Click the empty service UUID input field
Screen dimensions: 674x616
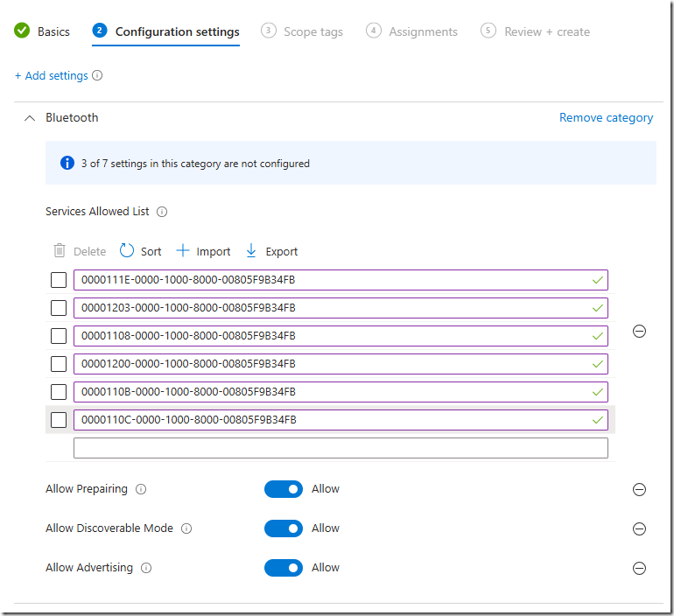341,448
